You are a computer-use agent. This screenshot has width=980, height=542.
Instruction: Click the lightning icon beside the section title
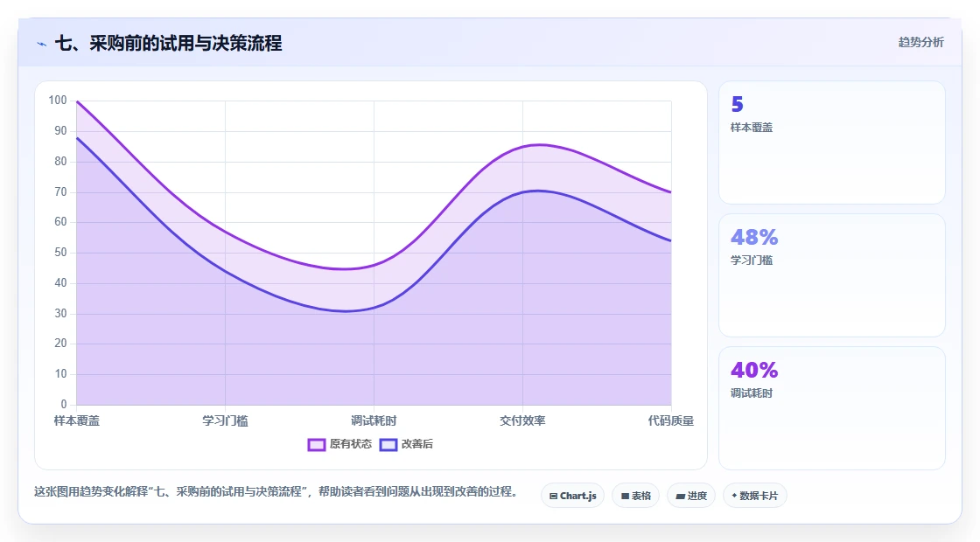(x=42, y=44)
